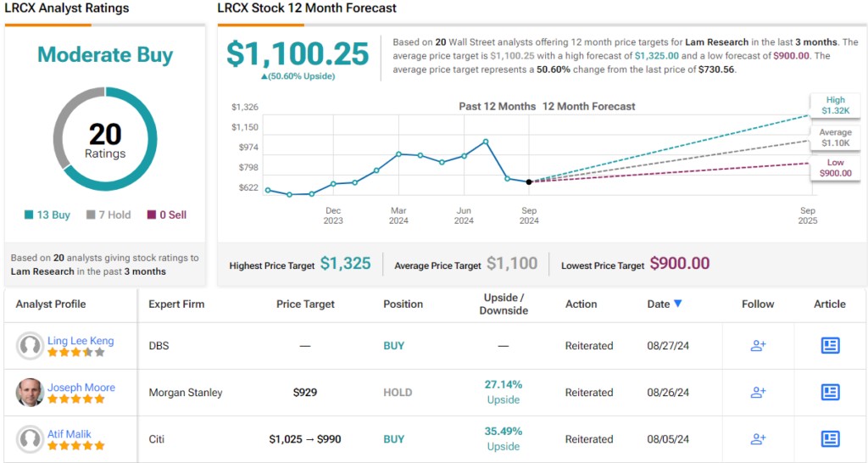Select the High forecast label on chart
This screenshot has width=868, height=463.
click(x=834, y=105)
